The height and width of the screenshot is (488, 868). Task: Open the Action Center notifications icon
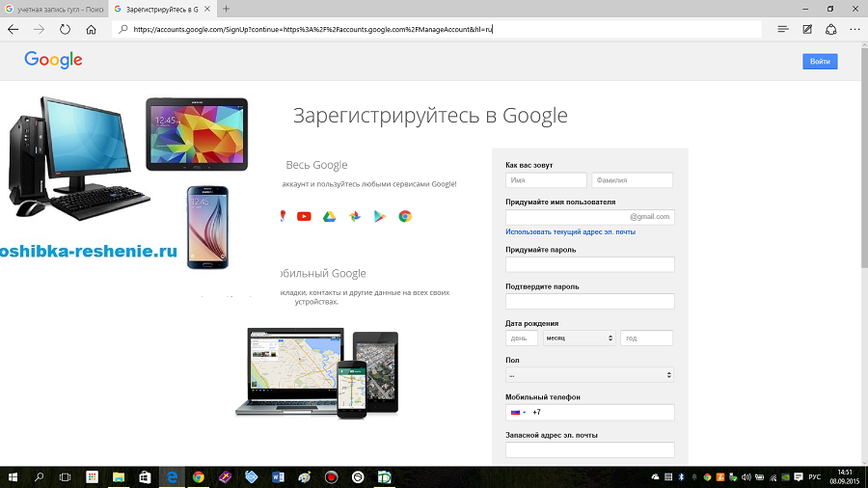(799, 477)
